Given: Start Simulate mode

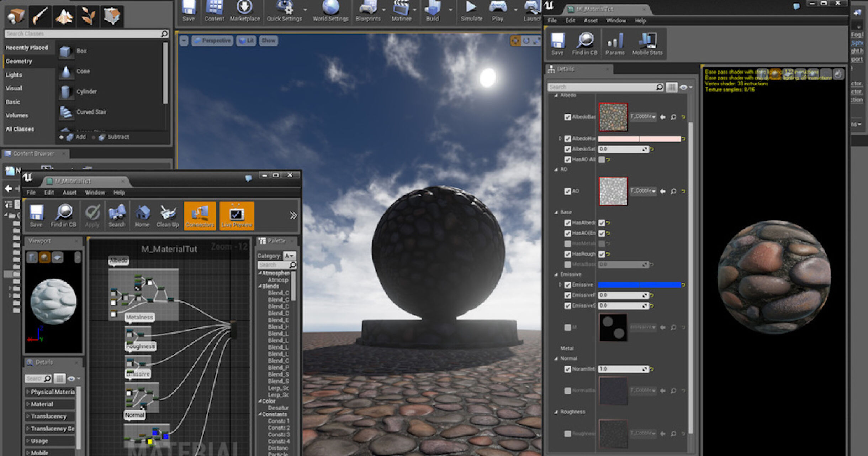Looking at the screenshot, I should [471, 11].
